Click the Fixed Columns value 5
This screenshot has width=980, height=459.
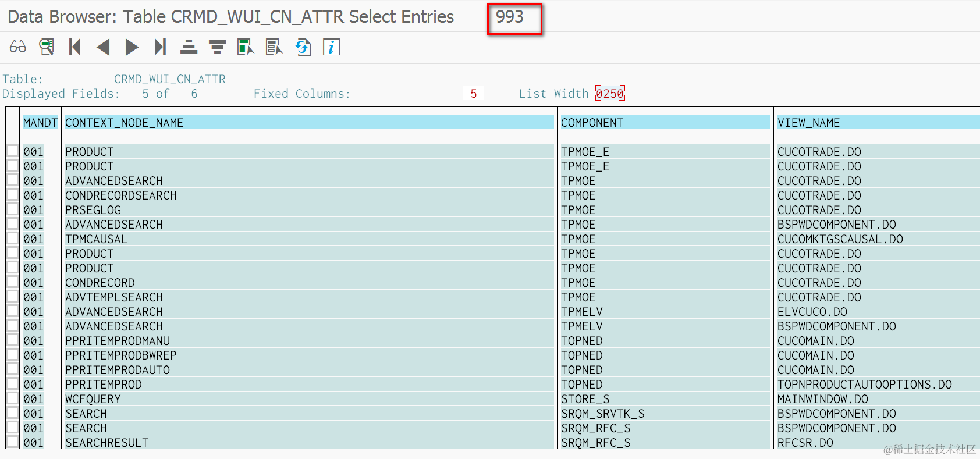[x=474, y=94]
